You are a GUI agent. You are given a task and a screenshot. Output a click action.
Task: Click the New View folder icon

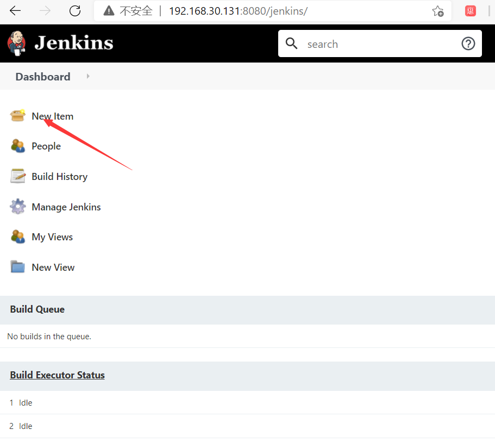[18, 267]
